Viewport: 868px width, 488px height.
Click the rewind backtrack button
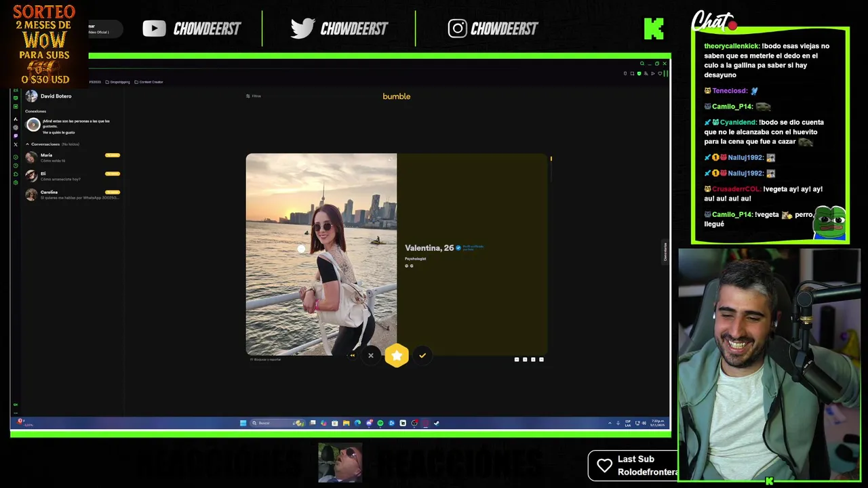pos(352,355)
